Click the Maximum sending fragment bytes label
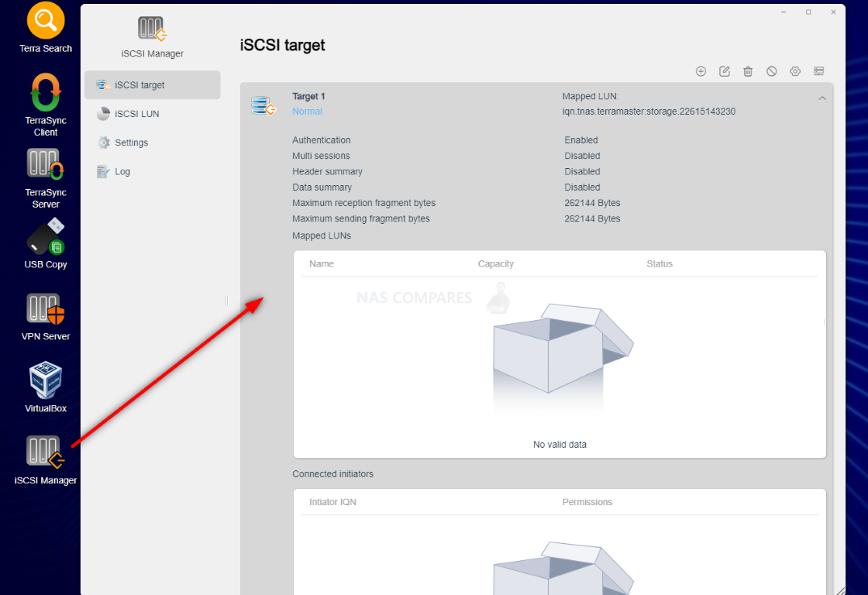Image resolution: width=868 pixels, height=595 pixels. click(361, 218)
